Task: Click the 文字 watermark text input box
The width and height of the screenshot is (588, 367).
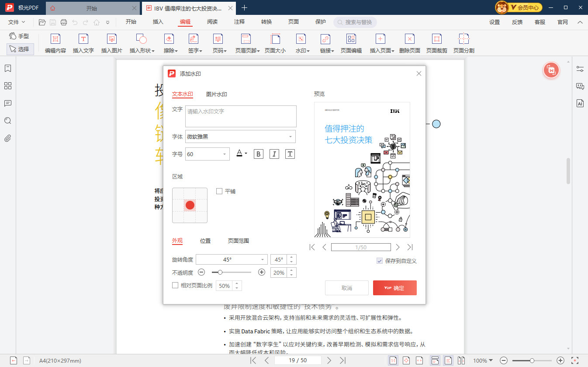Action: tap(241, 116)
